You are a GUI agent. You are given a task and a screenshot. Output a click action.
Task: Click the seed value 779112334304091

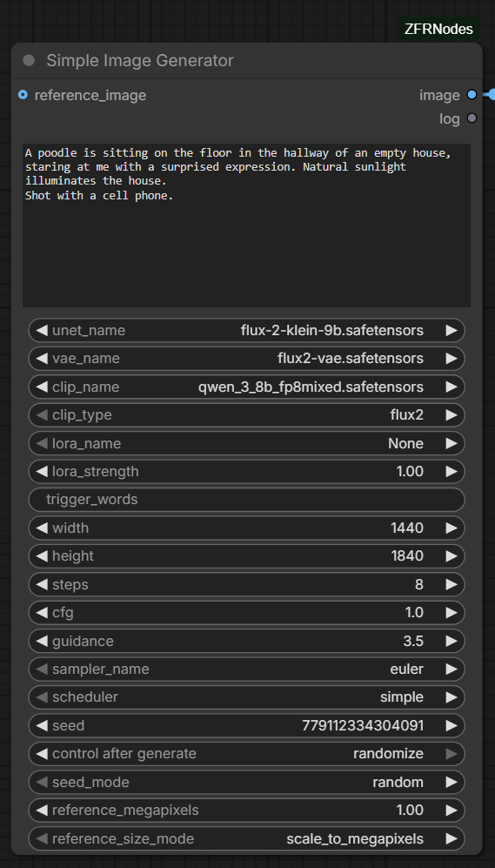[x=363, y=726]
